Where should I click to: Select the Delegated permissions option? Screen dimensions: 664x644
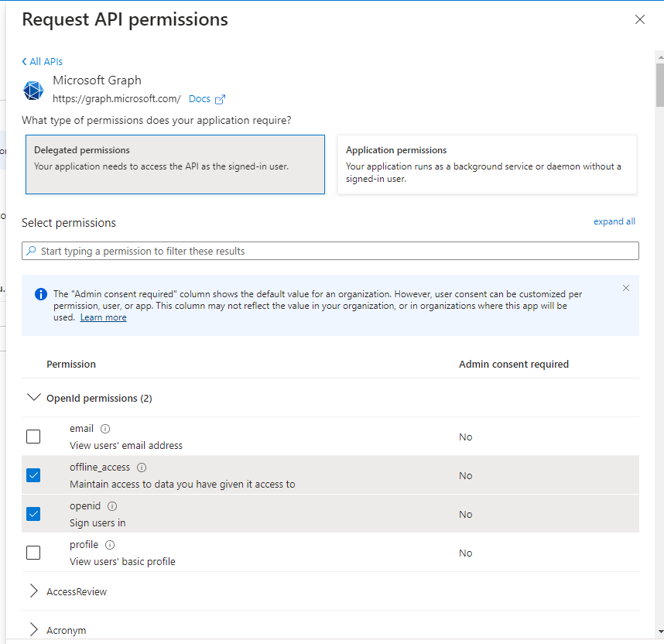point(175,164)
